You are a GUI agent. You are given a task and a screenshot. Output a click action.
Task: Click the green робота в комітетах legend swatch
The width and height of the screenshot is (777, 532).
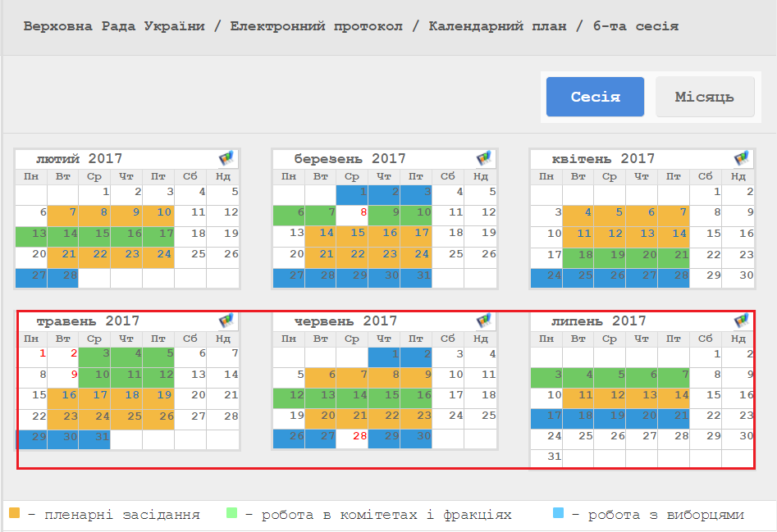click(231, 514)
